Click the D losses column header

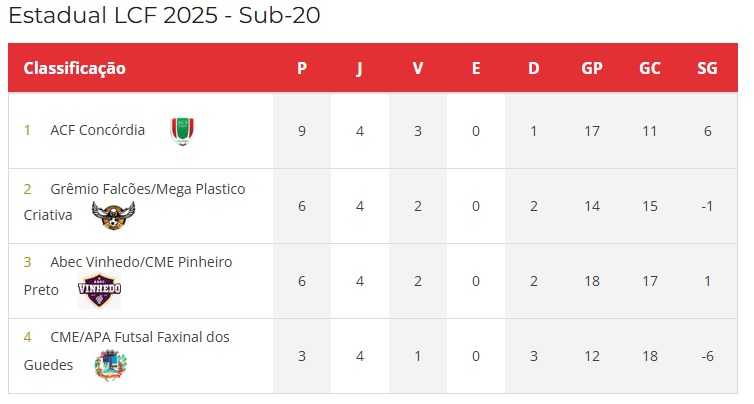pos(534,68)
